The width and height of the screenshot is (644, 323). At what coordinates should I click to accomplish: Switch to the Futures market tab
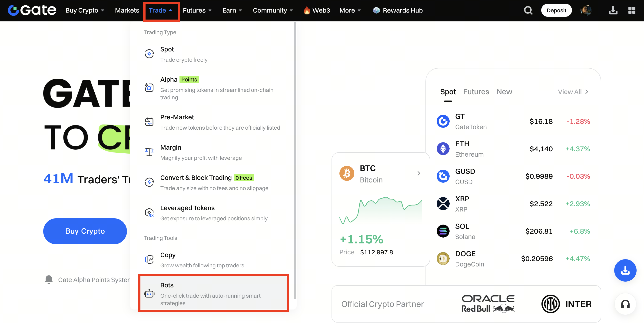[x=476, y=92]
